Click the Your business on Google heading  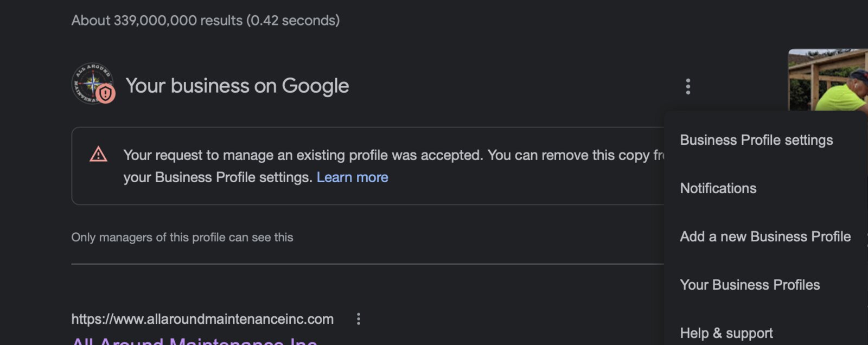pos(237,86)
